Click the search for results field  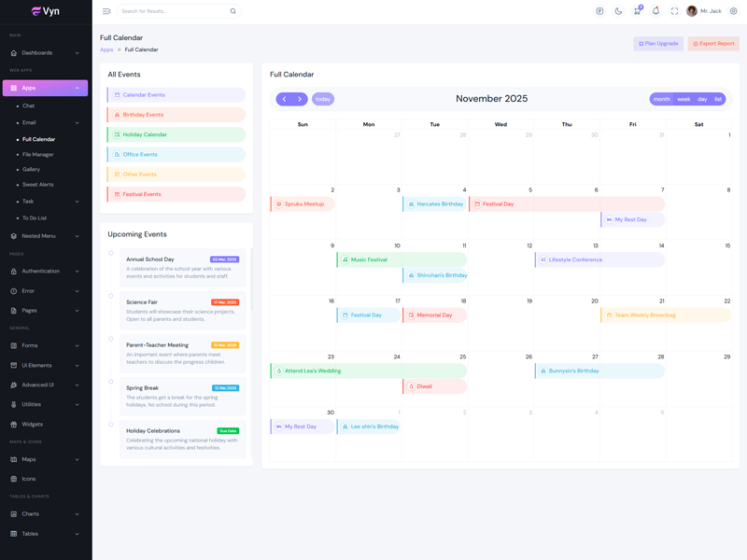point(173,11)
